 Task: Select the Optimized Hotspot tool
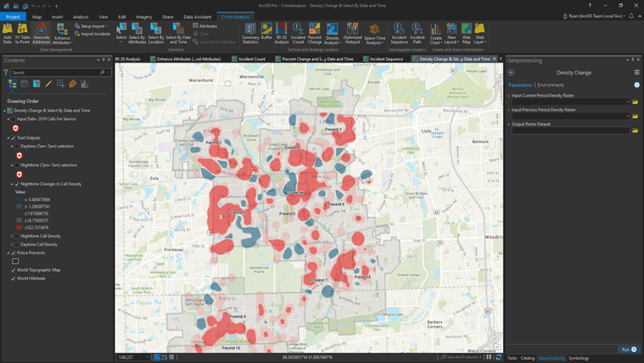[352, 33]
